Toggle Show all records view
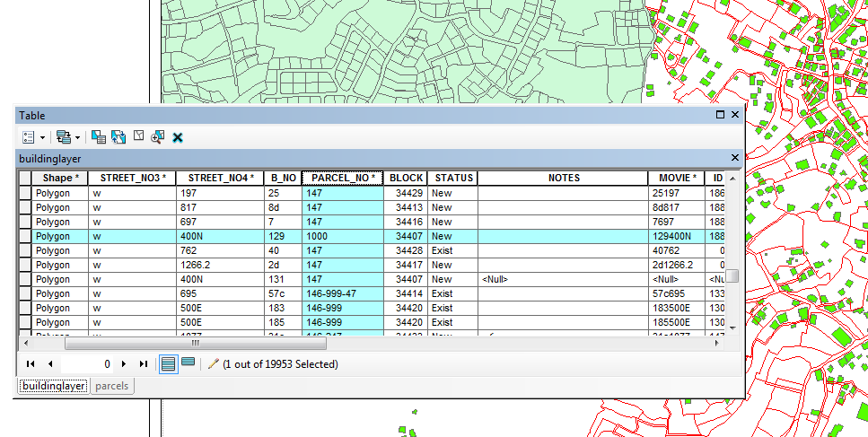The image size is (868, 437). (x=169, y=364)
